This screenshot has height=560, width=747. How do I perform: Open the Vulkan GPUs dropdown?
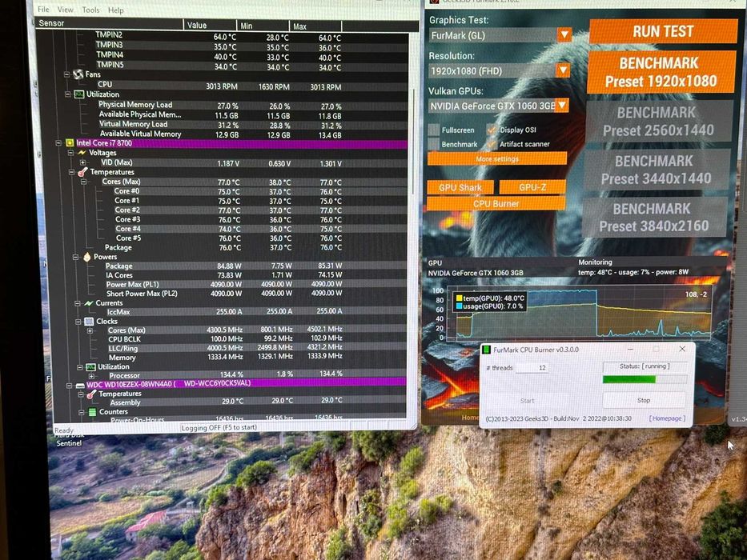tap(562, 106)
